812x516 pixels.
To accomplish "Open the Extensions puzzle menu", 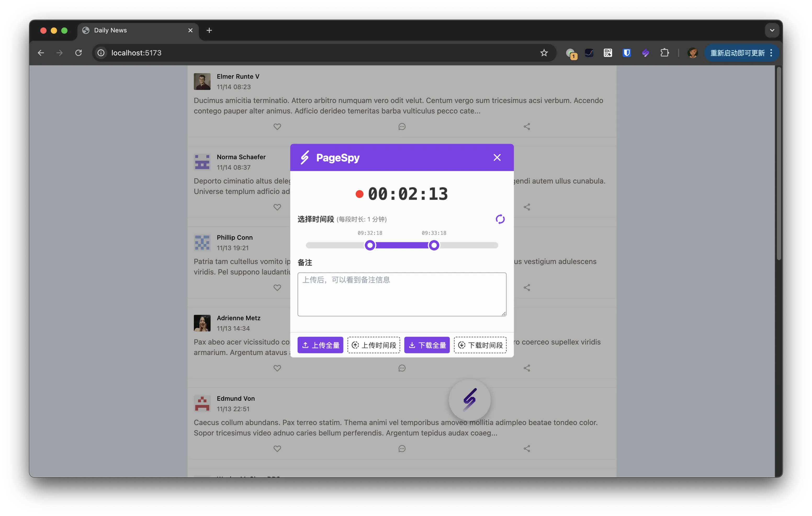I will coord(664,53).
